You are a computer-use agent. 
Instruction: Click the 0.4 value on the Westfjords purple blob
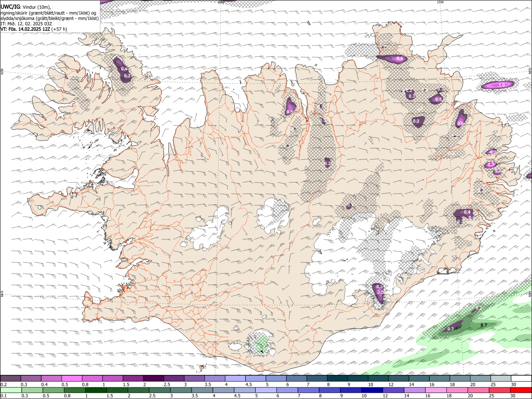point(124,69)
